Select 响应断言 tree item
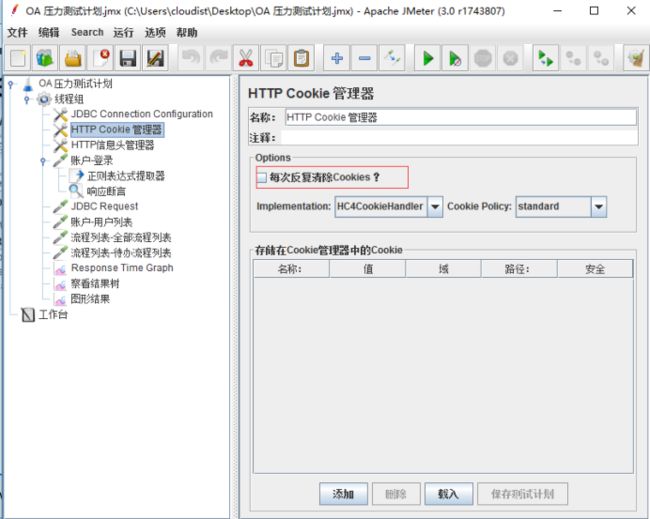650x519 pixels. click(x=106, y=192)
